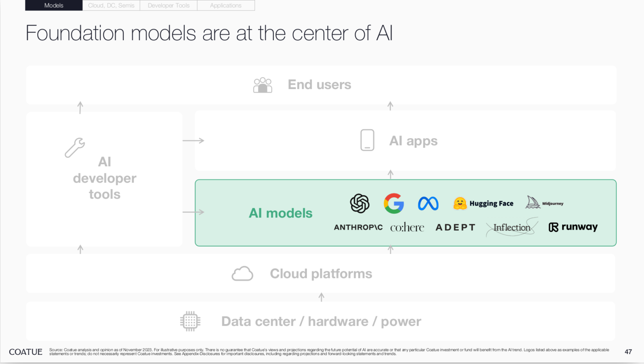Click the Hugging Face emoji logo
Screen dimensions: 644x364
[460, 204]
